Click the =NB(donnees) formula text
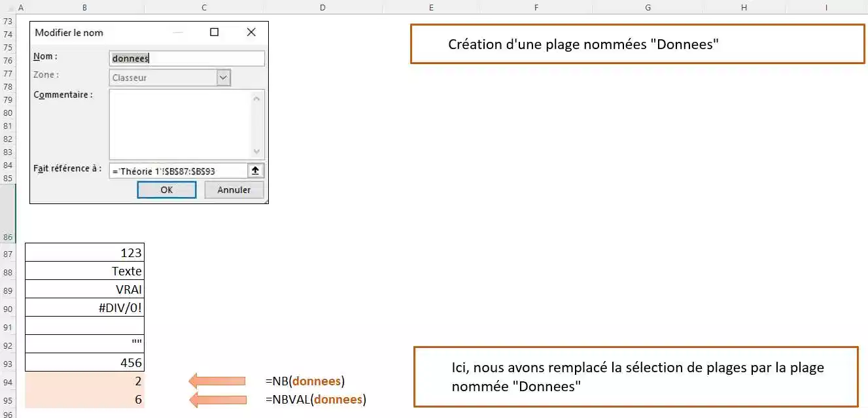The image size is (868, 418). pos(305,381)
